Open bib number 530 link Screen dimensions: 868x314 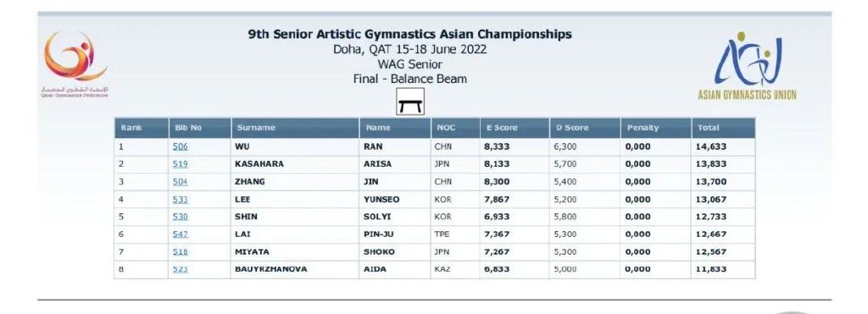pos(180,217)
